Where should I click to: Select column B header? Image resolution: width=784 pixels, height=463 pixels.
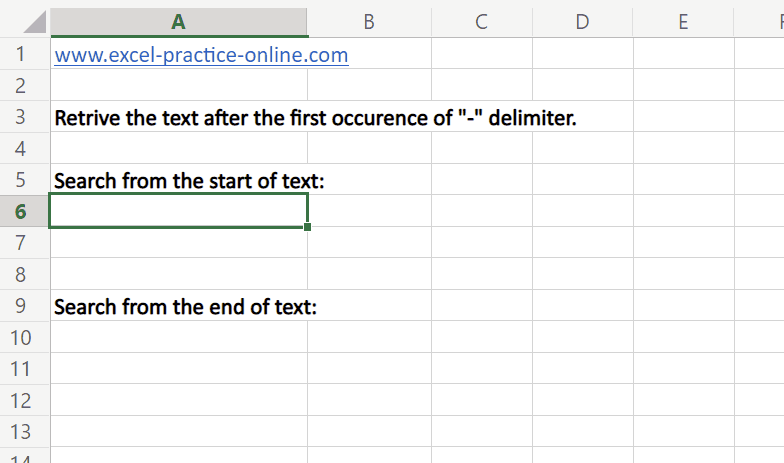(369, 22)
